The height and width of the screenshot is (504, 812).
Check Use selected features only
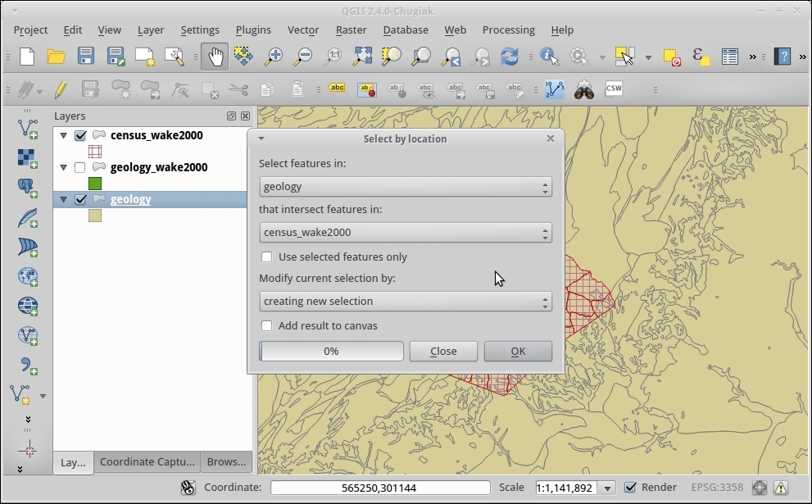267,257
